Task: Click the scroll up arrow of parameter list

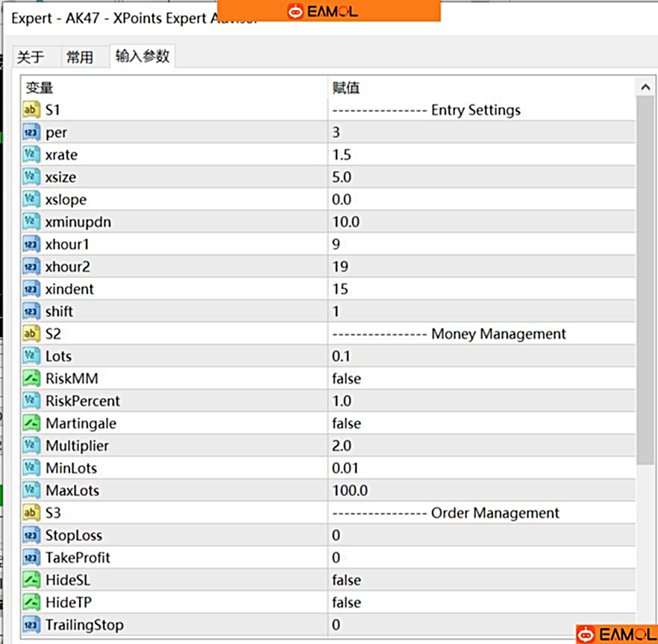Action: point(645,88)
